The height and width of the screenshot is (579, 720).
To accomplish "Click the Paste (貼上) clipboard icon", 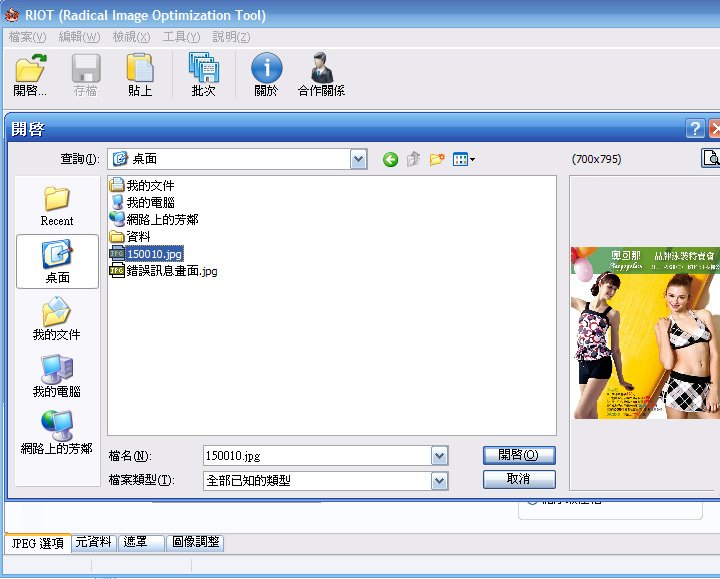I will [140, 68].
